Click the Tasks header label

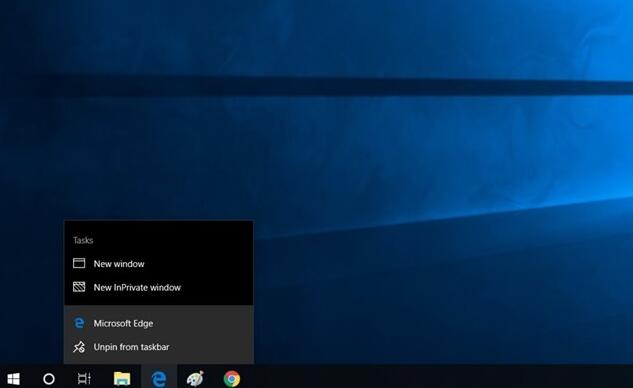pyautogui.click(x=83, y=240)
